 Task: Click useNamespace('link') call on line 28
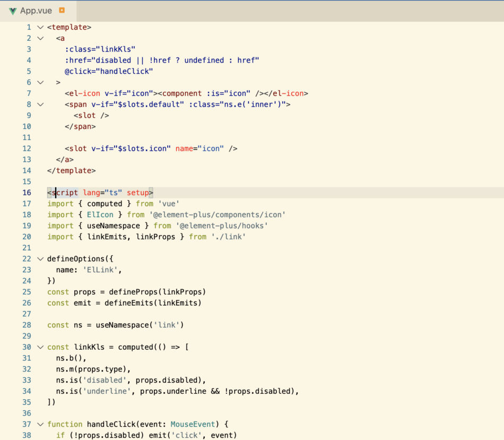coord(140,325)
